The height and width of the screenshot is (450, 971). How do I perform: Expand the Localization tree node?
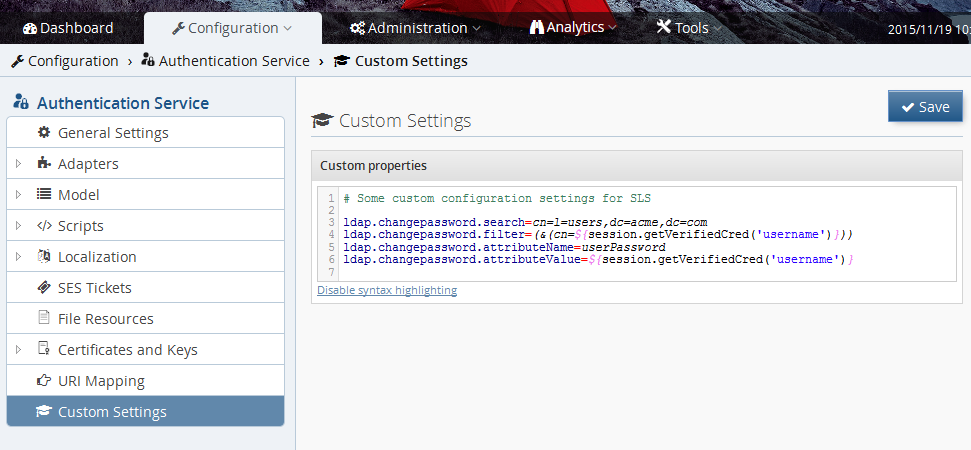click(x=19, y=256)
